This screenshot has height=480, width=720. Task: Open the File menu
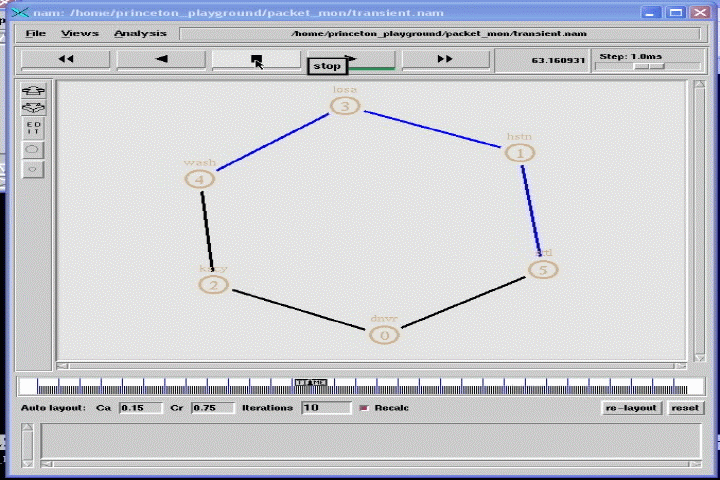[x=36, y=33]
